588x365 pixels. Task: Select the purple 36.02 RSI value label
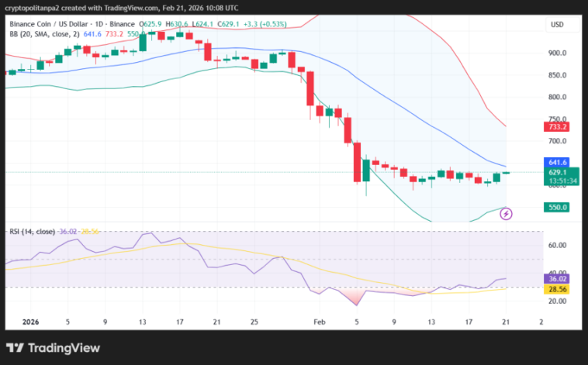coord(559,278)
